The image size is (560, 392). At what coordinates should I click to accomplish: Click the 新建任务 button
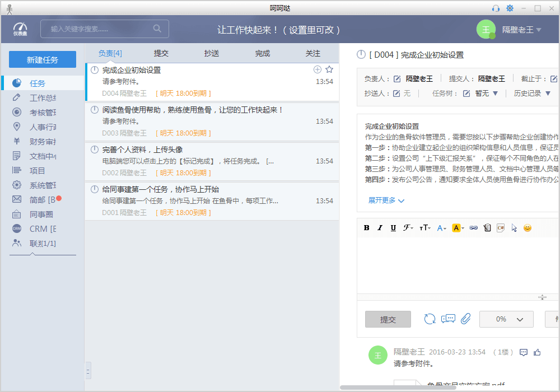coord(43,59)
